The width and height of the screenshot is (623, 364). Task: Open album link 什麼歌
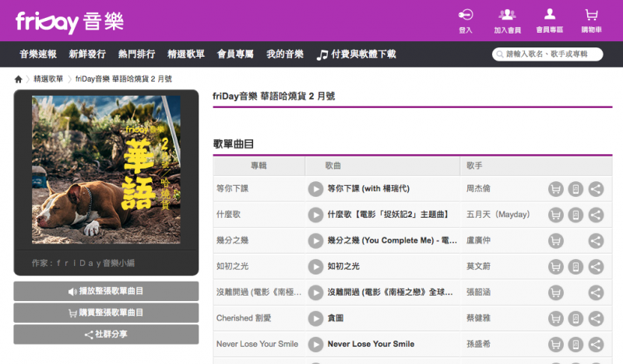[228, 215]
